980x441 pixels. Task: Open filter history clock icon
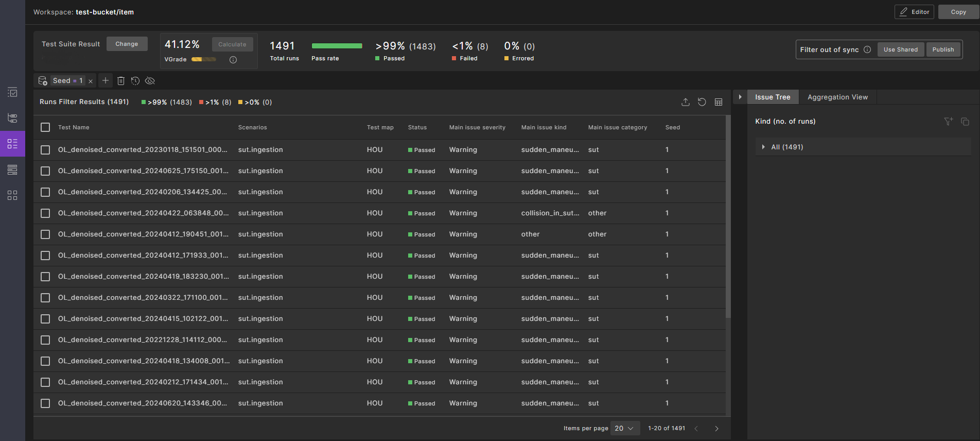pos(135,81)
